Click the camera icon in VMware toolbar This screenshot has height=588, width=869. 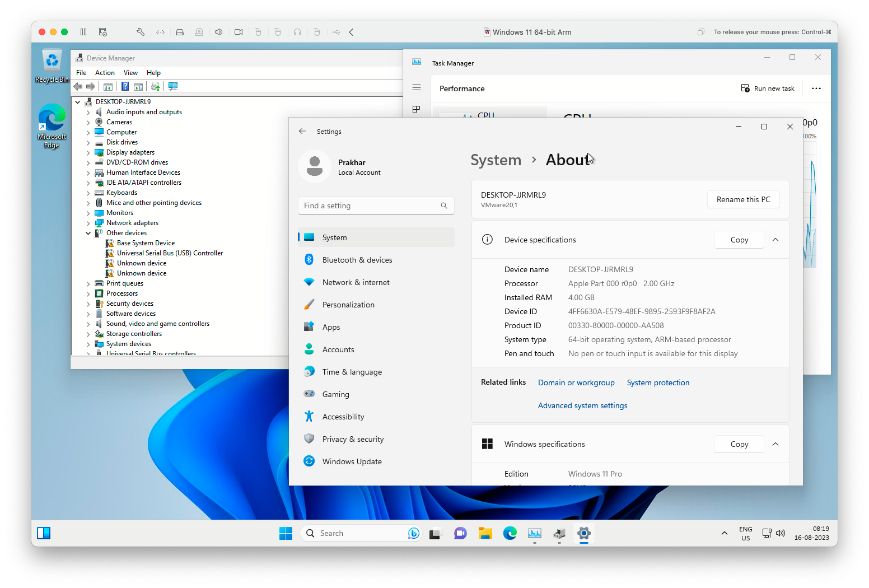click(239, 32)
